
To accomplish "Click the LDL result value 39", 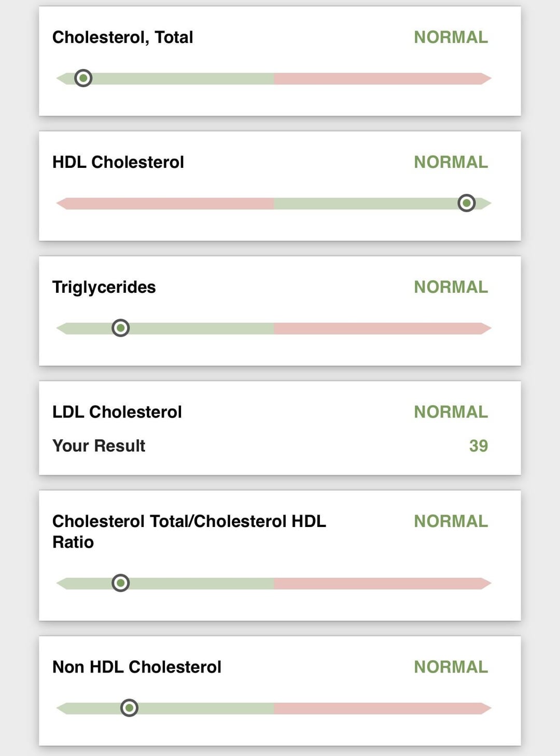I will (x=478, y=446).
